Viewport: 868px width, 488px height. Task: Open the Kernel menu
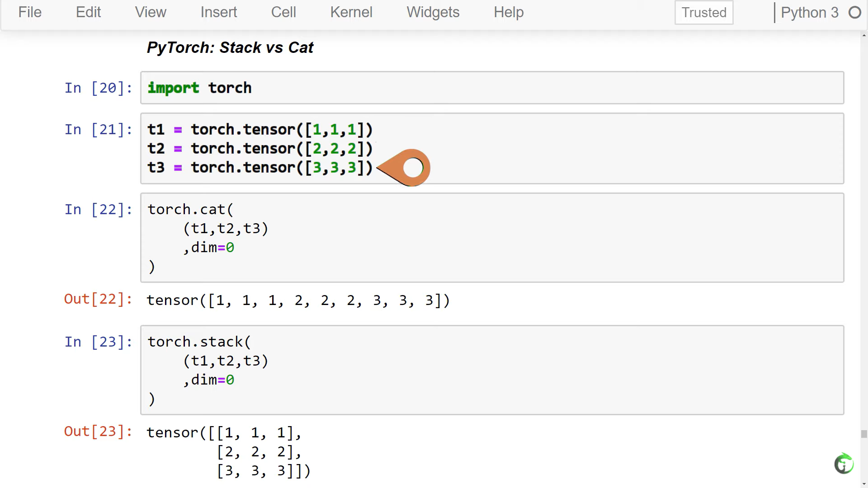[351, 12]
